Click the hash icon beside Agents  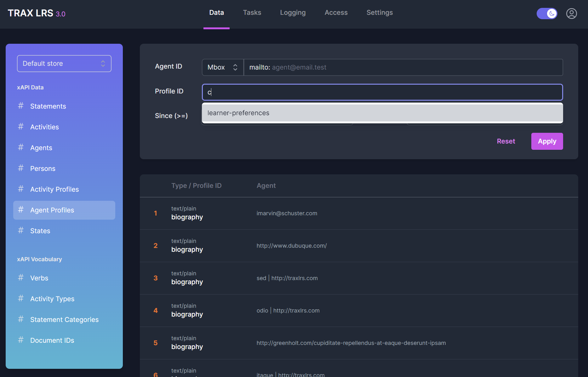(21, 148)
